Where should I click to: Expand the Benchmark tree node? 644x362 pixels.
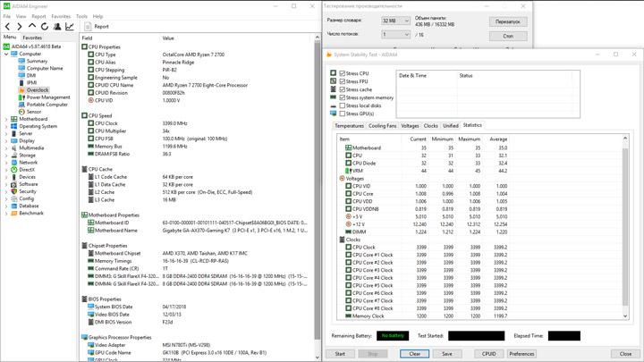[6, 214]
